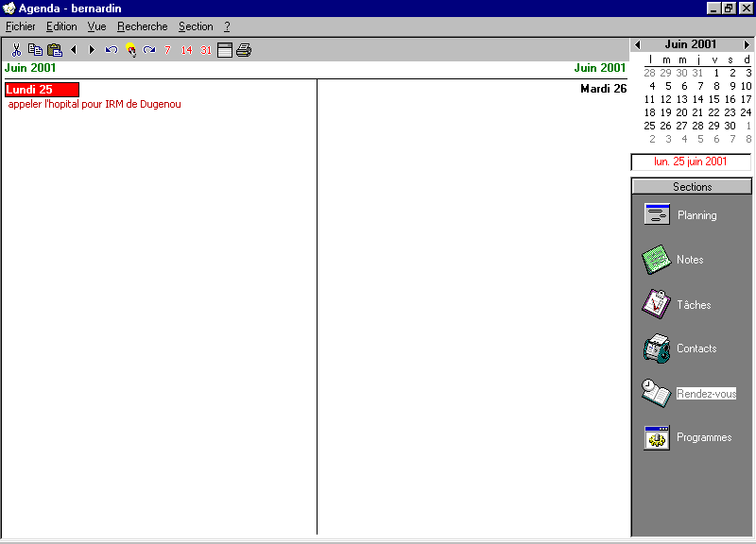Viewport: 756px width, 544px height.
Task: Select June 30 in mini calendar
Action: point(730,126)
